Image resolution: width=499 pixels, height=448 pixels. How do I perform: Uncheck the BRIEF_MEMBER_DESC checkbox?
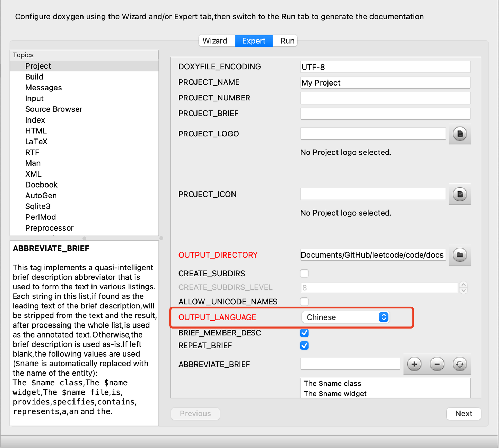tap(305, 333)
